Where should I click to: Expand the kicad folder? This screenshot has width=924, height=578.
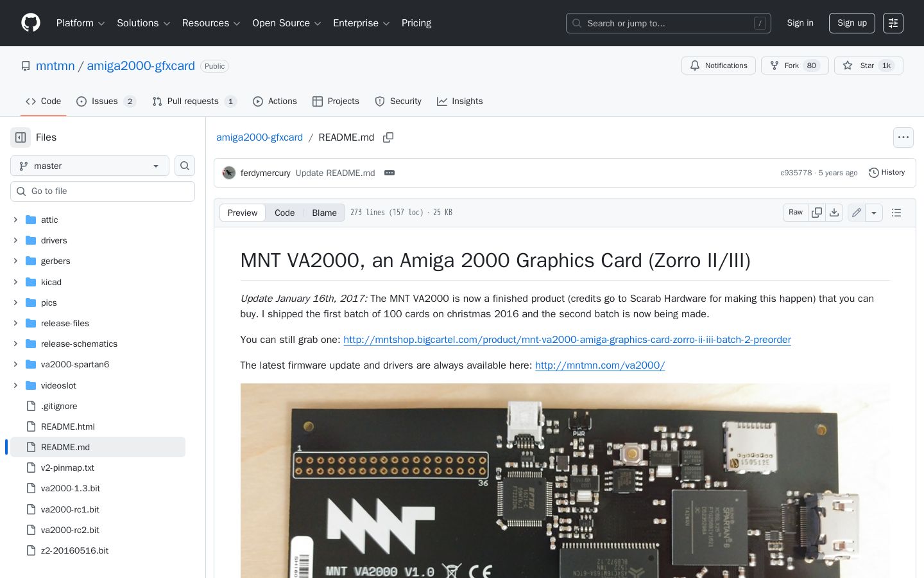[15, 282]
